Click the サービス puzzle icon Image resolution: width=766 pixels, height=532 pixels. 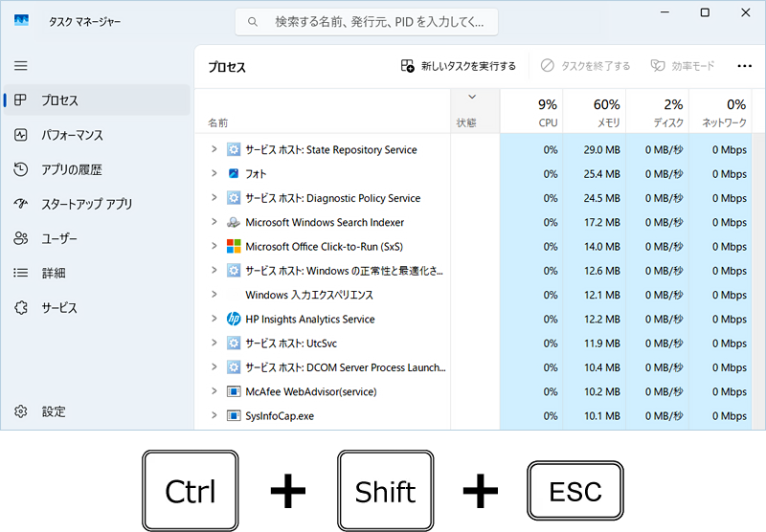point(20,307)
